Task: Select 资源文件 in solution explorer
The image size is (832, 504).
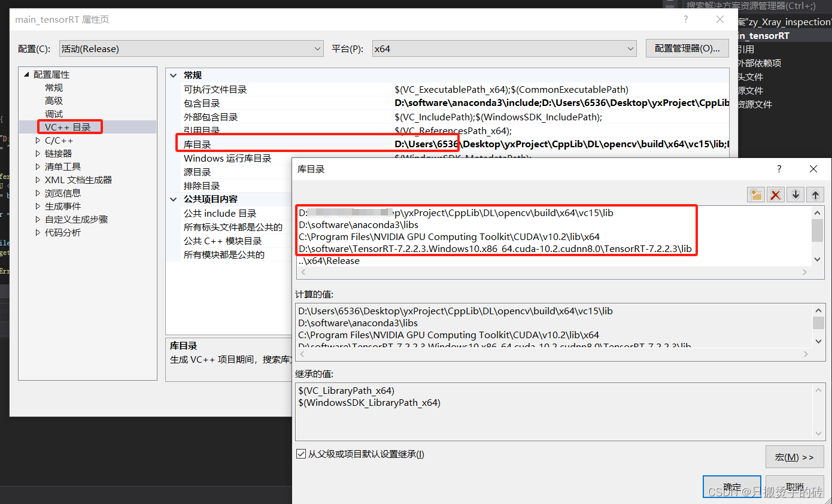Action: click(755, 104)
